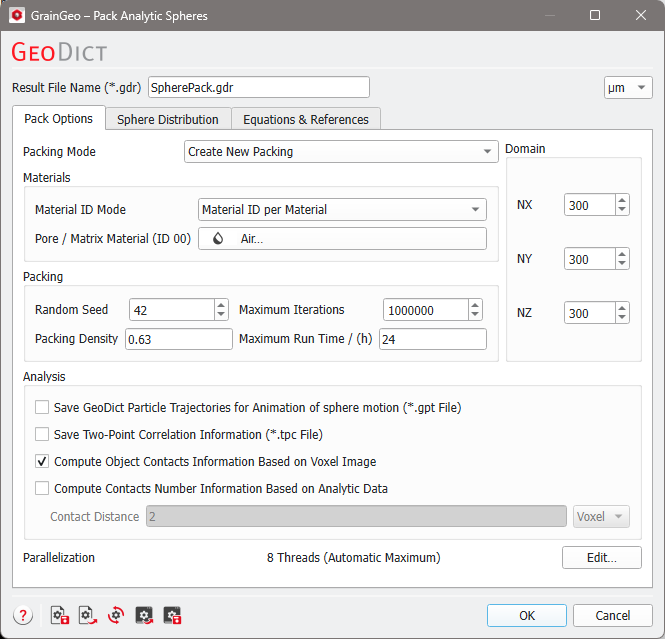Close the GrainGeo dialog window
Viewport: 665px width, 639px height.
(x=641, y=16)
